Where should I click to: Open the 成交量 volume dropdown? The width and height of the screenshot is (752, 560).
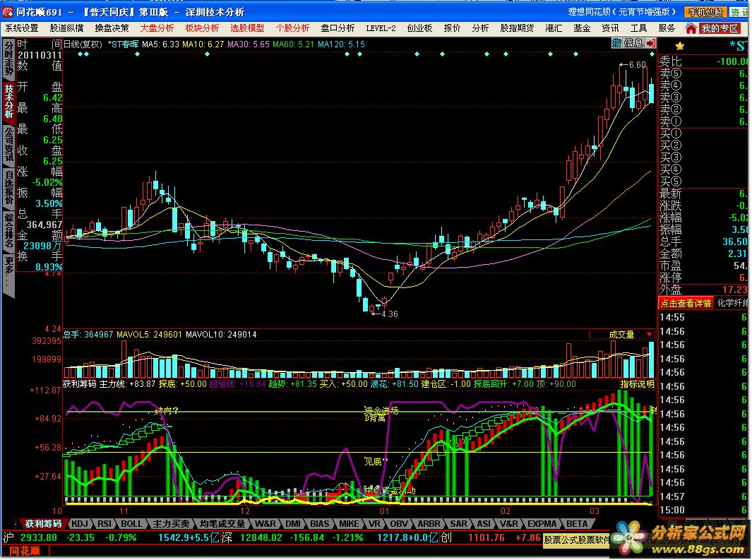click(621, 334)
